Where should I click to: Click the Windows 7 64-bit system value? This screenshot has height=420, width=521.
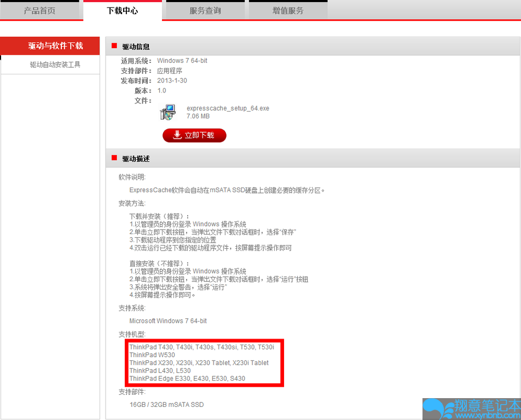pos(182,61)
